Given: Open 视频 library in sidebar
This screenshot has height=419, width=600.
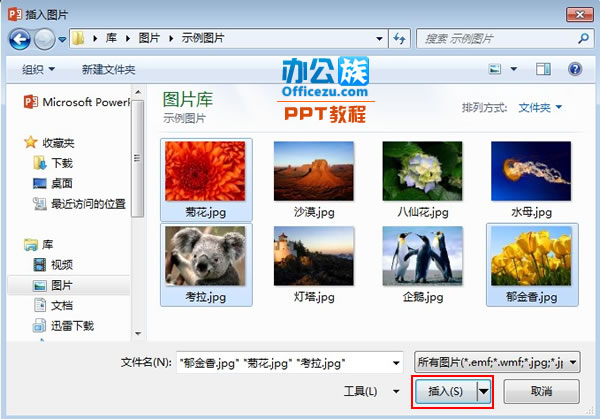Looking at the screenshot, I should coord(62,264).
